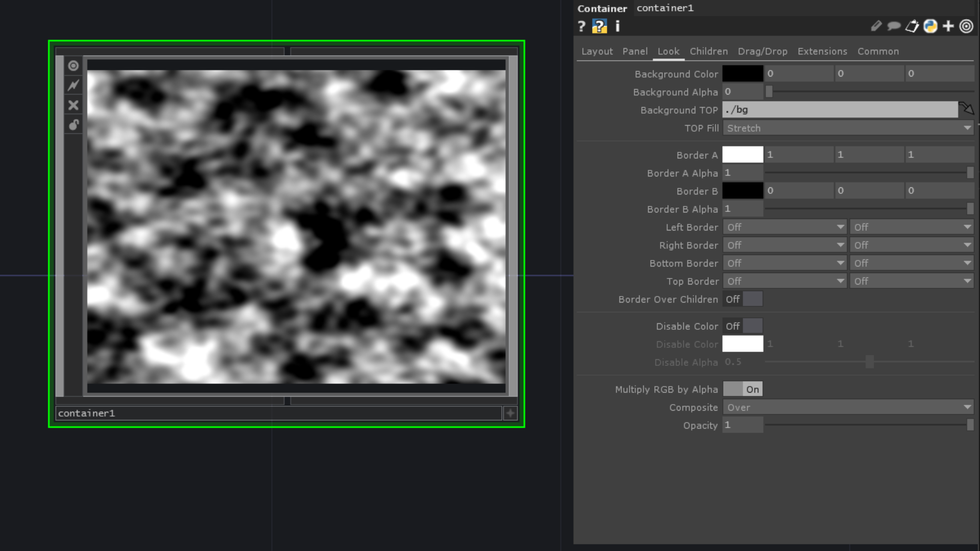This screenshot has height=551, width=980.
Task: Open second Left Border dropdown
Action: click(x=911, y=227)
